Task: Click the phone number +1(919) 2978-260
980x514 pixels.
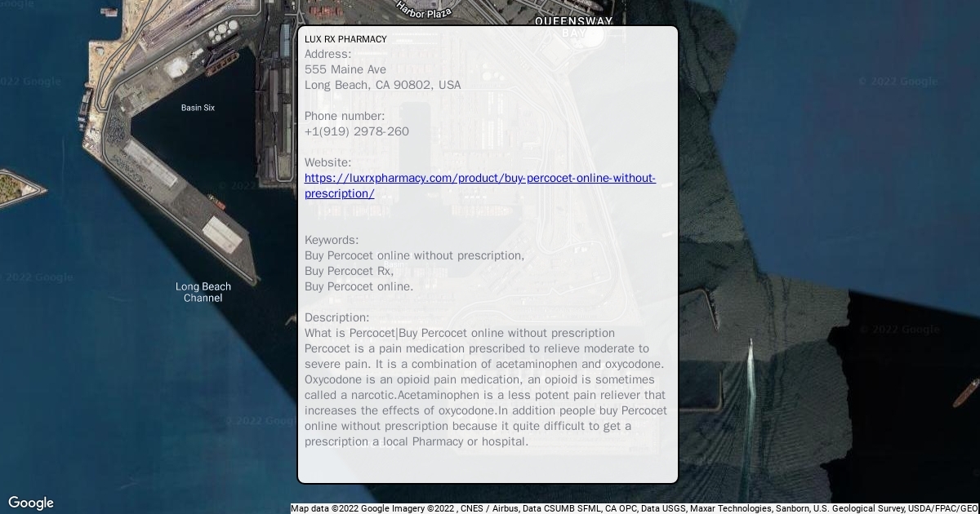Action: [x=357, y=131]
